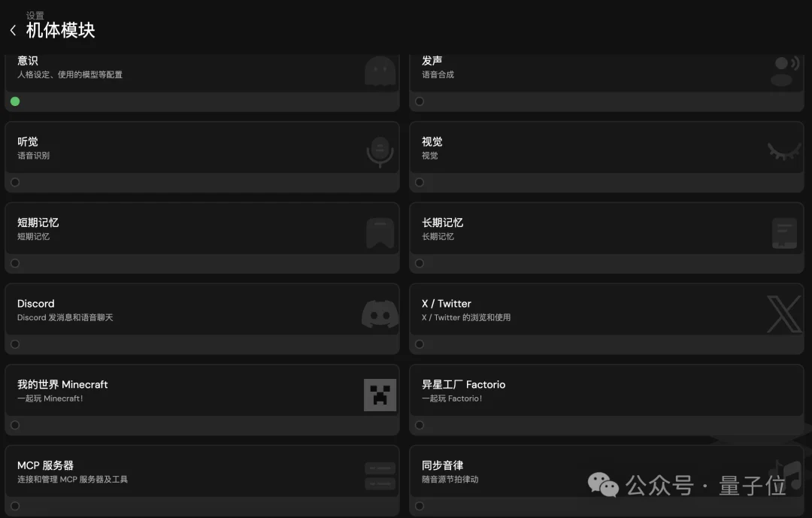Screen dimensions: 812x518
Task: Click the Factorio icon on the 异星工厂 card
Action: (x=784, y=395)
